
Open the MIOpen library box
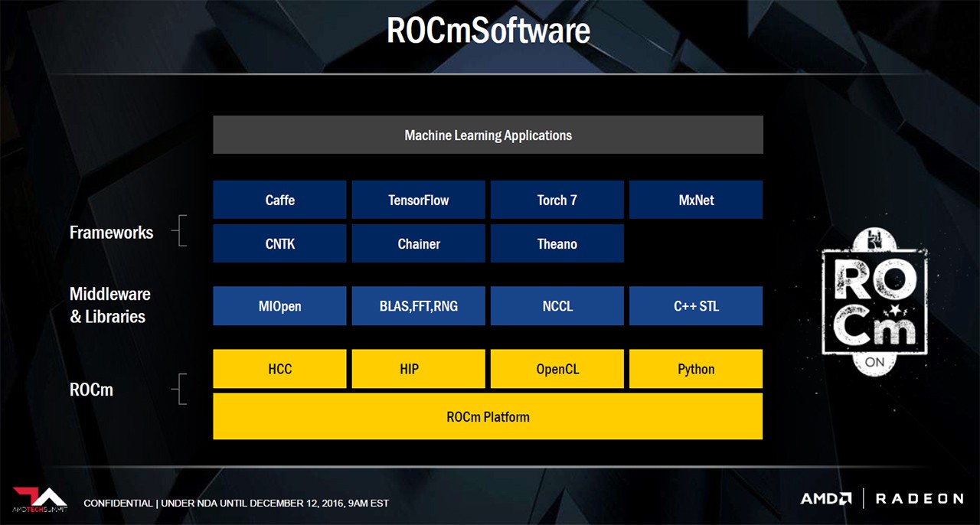[279, 306]
